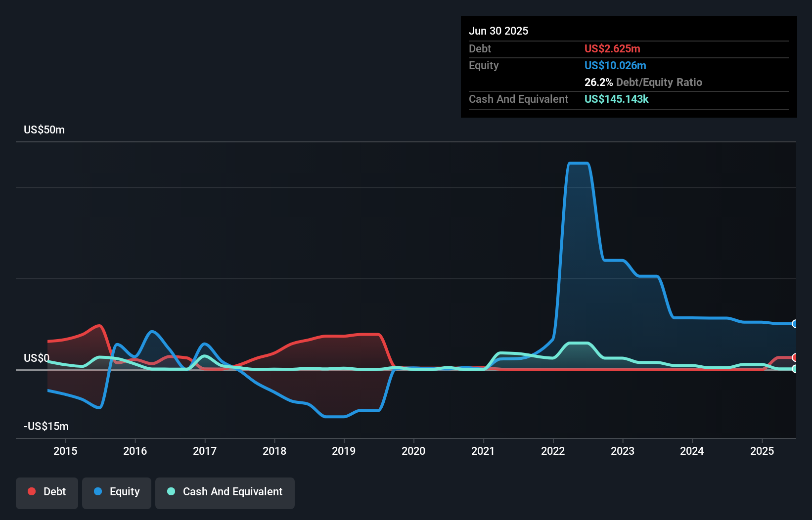Screen dimensions: 812x520
Task: Select the 2025 year label on the axis
Action: tap(762, 451)
